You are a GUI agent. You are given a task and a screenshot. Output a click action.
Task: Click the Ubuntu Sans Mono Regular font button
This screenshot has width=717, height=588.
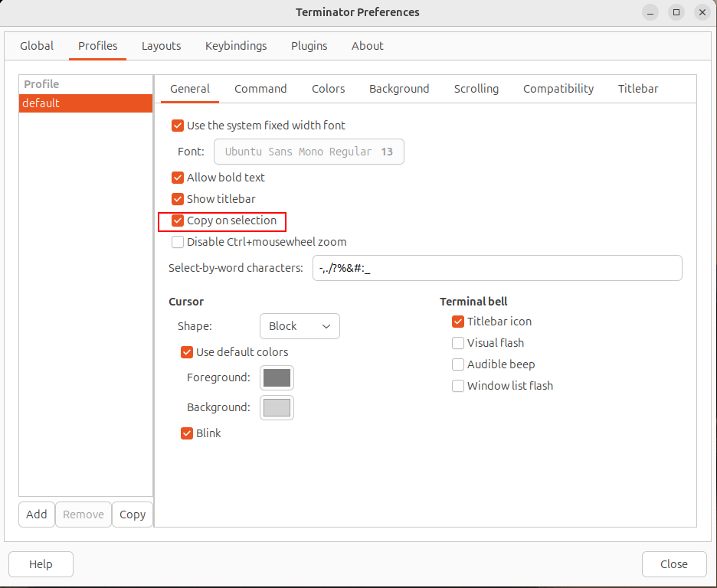[309, 152]
